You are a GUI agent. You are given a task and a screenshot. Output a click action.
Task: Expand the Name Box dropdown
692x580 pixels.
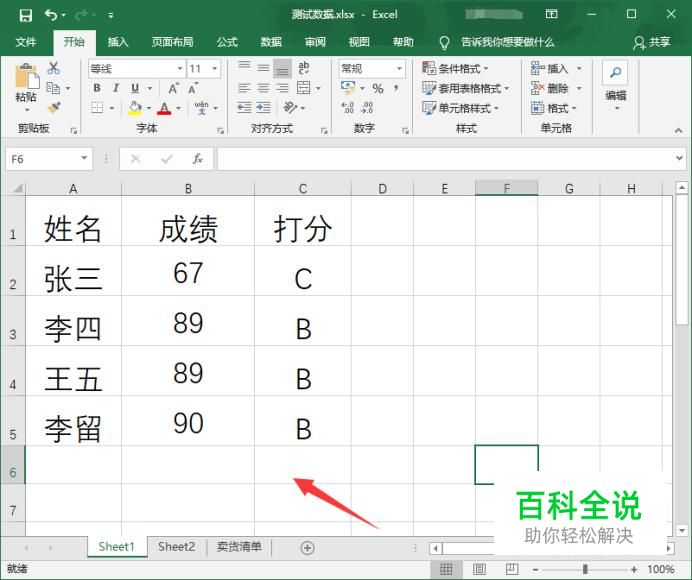click(84, 158)
